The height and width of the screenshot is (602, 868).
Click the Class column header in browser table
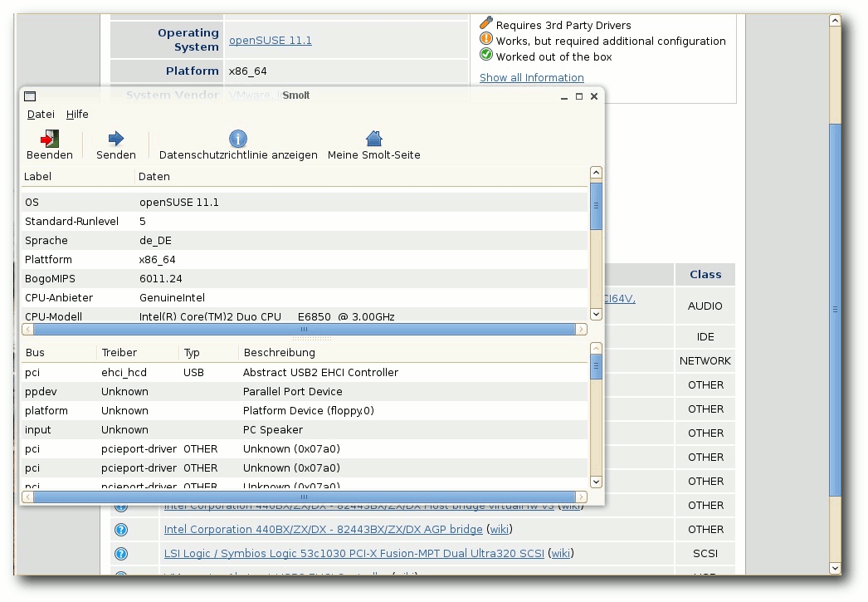point(705,275)
